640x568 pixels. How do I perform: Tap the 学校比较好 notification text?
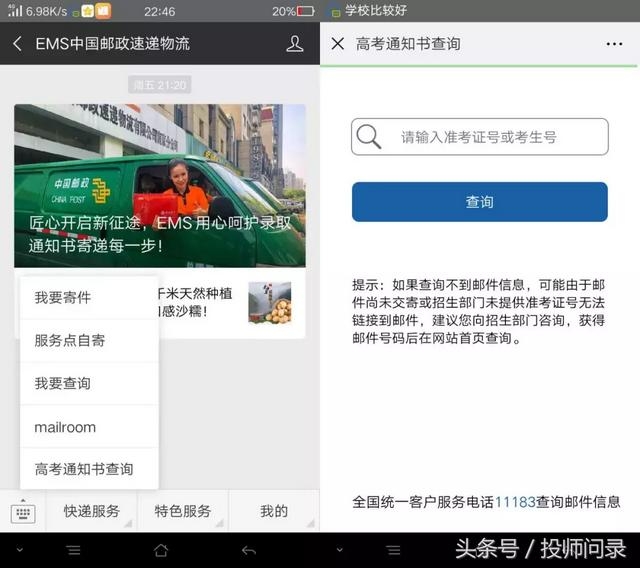(376, 10)
